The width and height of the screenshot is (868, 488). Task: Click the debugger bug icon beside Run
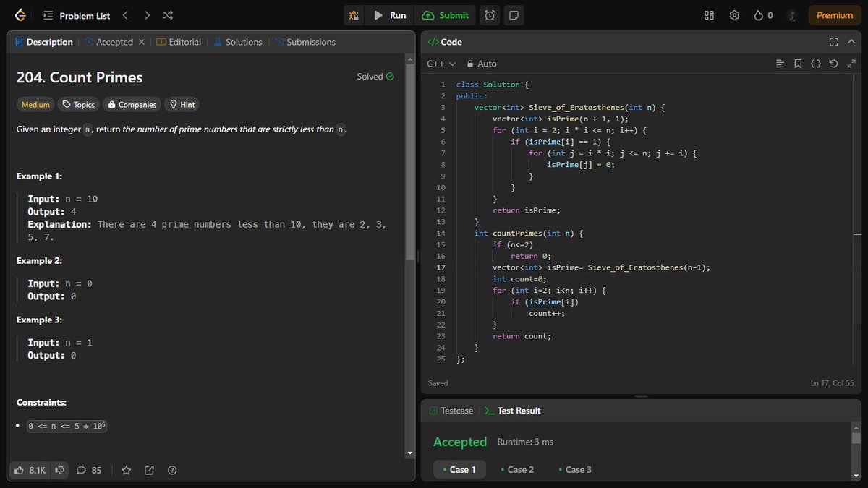pos(354,15)
